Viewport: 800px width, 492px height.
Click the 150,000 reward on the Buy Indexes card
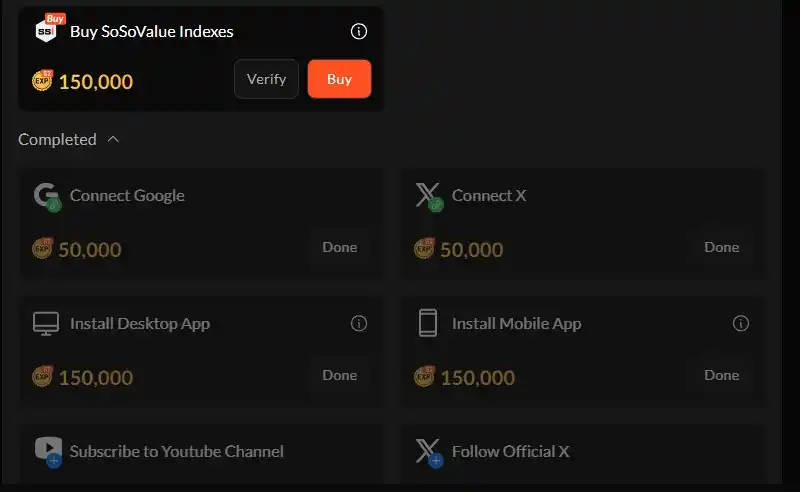96,82
